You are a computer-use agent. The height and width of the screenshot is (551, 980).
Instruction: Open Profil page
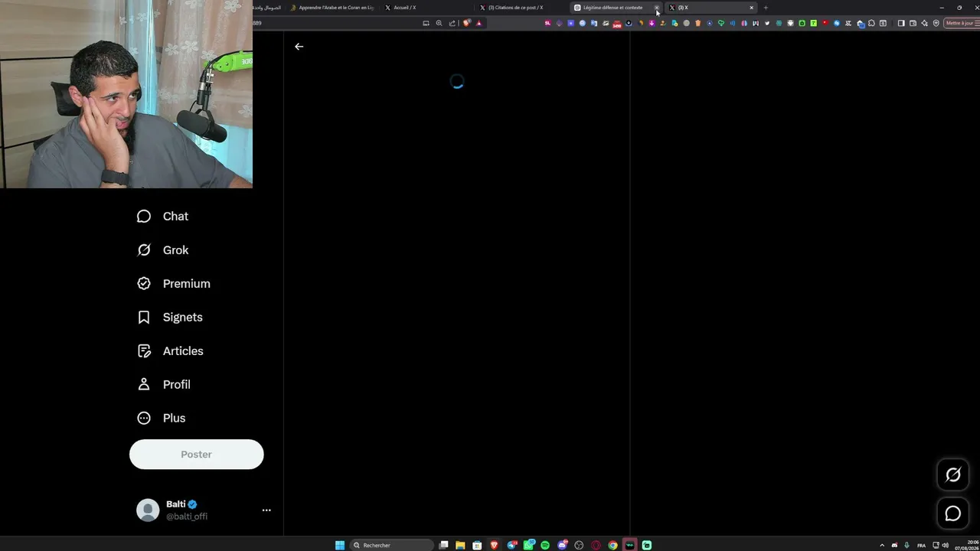(163, 385)
